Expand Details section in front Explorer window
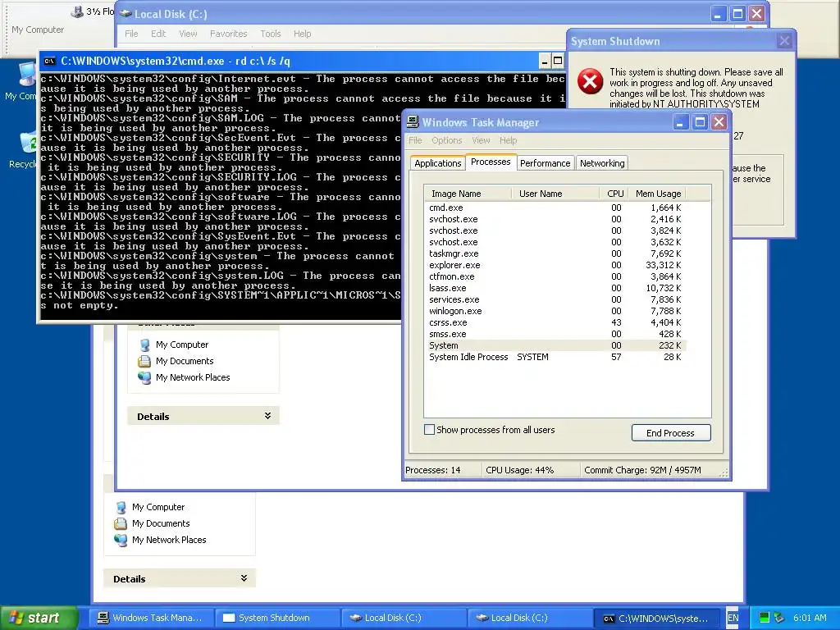840x630 pixels. (x=267, y=416)
